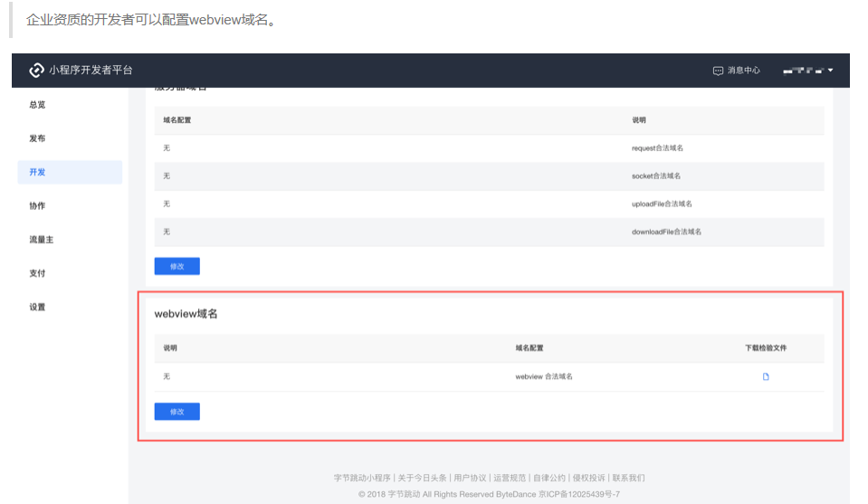Open the 消息中心 link text
868x504 pixels.
[743, 71]
